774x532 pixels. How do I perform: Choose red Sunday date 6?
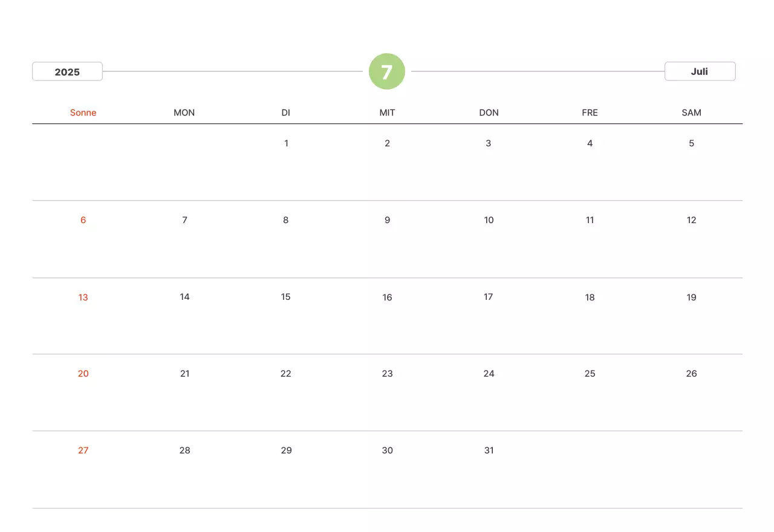pyautogui.click(x=83, y=220)
